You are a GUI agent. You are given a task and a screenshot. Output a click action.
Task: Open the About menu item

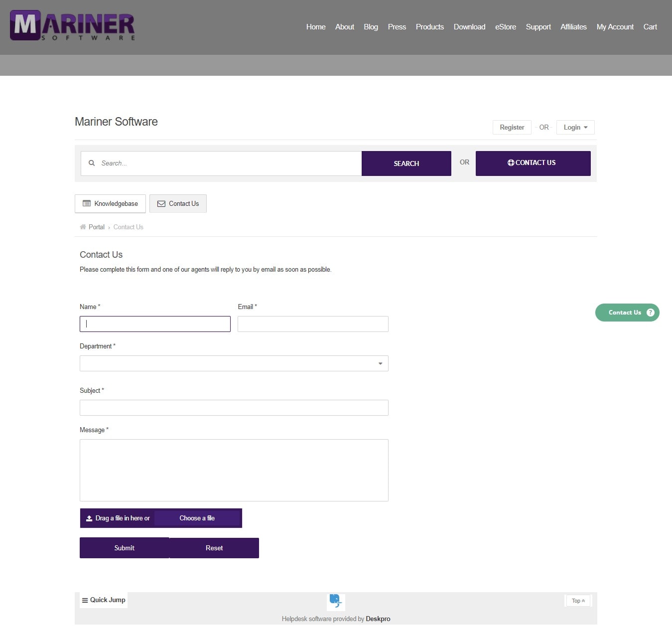pyautogui.click(x=345, y=27)
